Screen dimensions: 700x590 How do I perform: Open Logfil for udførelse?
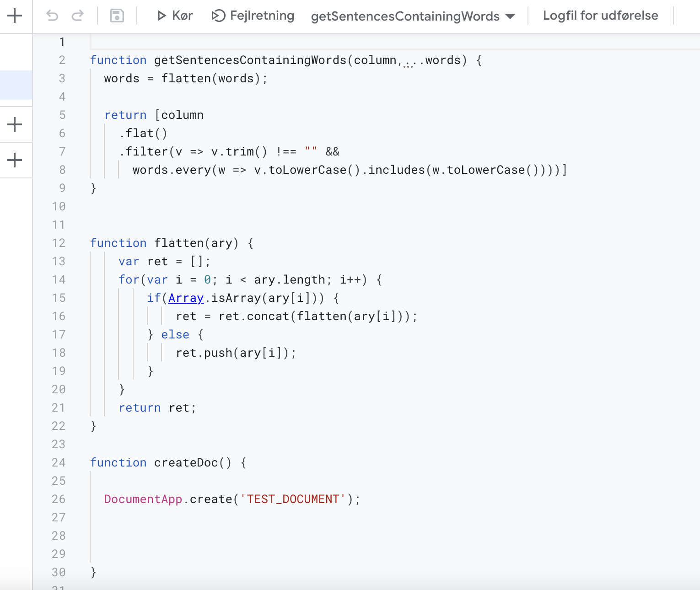click(x=600, y=16)
